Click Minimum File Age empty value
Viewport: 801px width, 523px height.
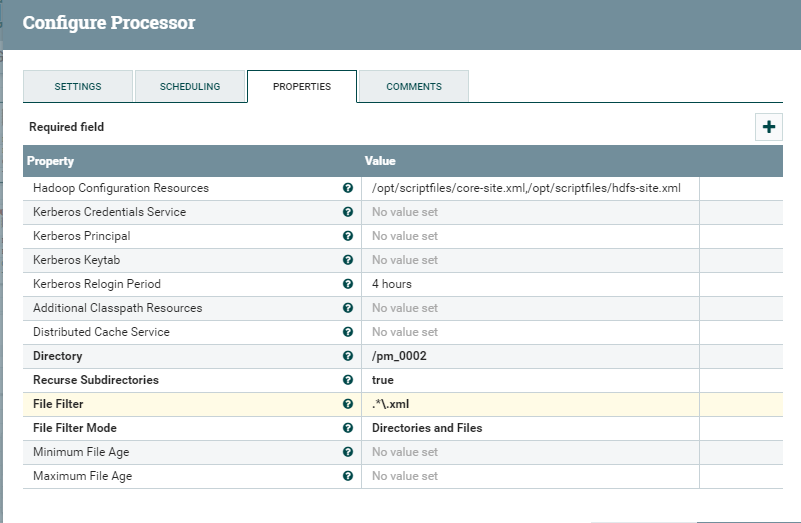point(530,452)
